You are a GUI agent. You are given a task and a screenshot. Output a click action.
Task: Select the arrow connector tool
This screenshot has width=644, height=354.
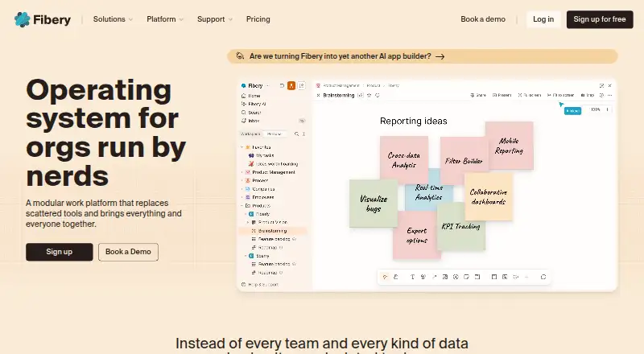pos(434,278)
